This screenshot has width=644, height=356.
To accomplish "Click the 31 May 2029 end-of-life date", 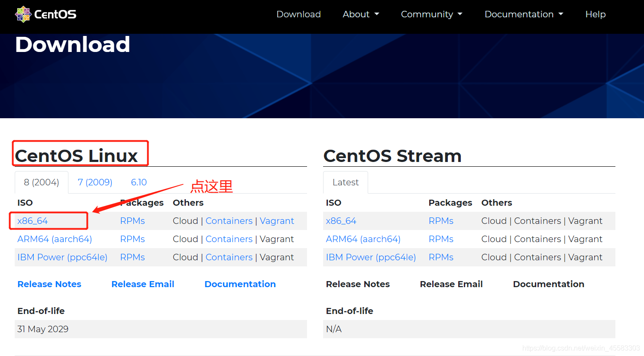I will pos(43,329).
